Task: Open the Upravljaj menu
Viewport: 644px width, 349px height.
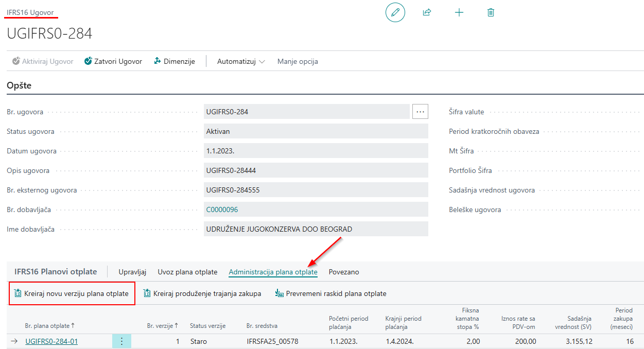Action: 133,272
